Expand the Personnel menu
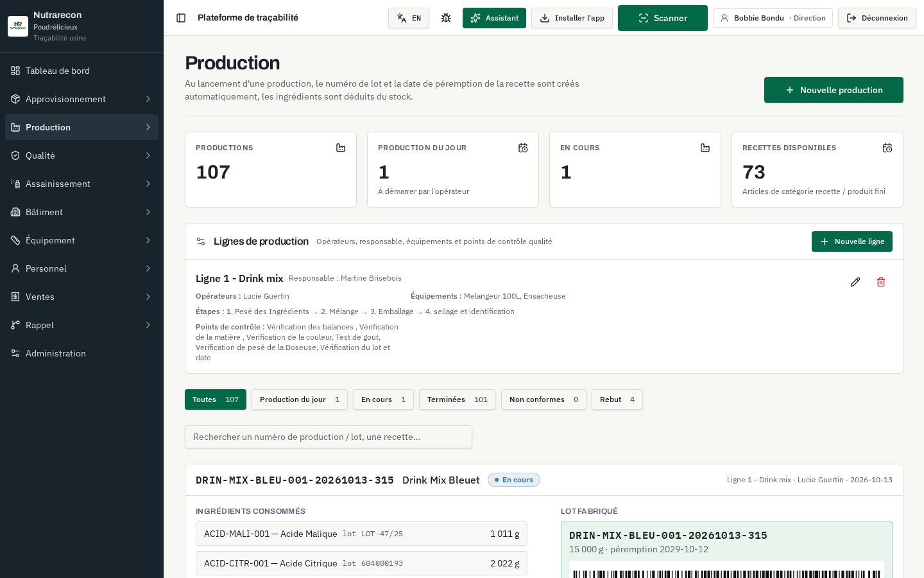The width and height of the screenshot is (924, 578). 81,268
